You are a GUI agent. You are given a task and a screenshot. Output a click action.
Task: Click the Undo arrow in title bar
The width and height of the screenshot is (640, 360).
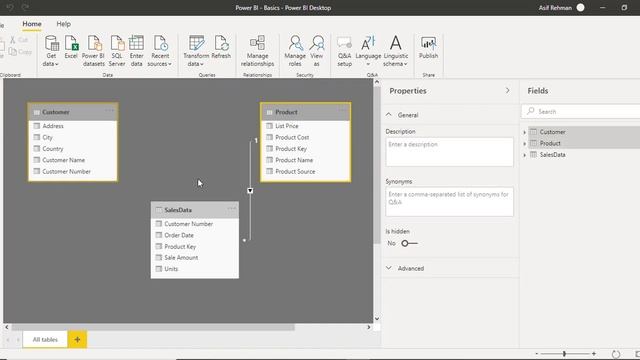pos(10,7)
